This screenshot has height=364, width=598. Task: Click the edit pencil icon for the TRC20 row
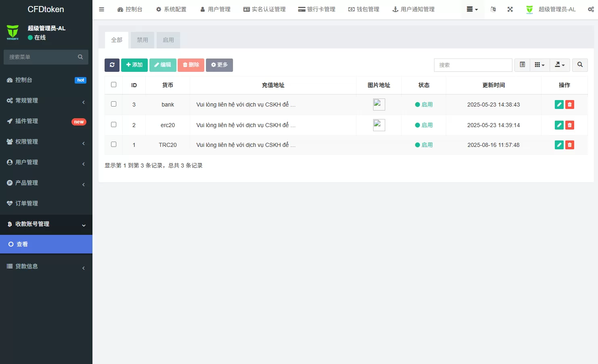559,144
